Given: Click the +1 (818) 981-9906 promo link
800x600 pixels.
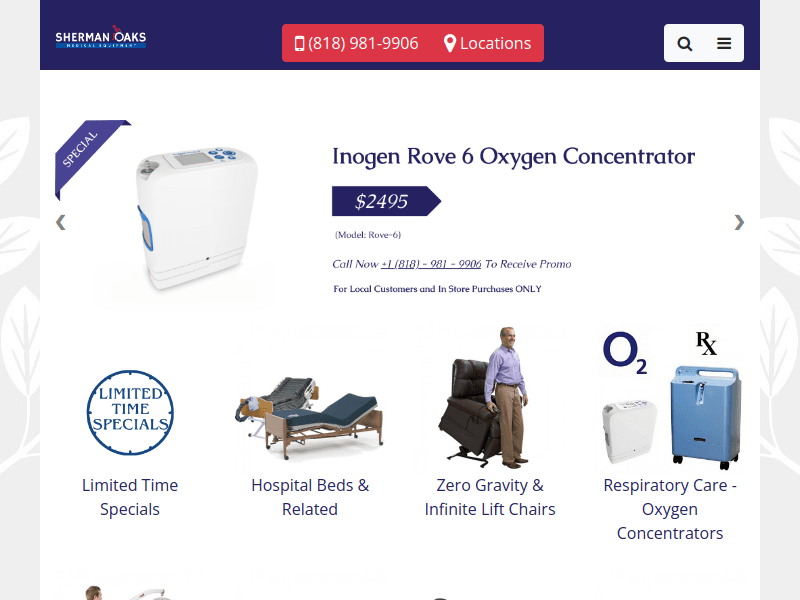Looking at the screenshot, I should coord(431,264).
